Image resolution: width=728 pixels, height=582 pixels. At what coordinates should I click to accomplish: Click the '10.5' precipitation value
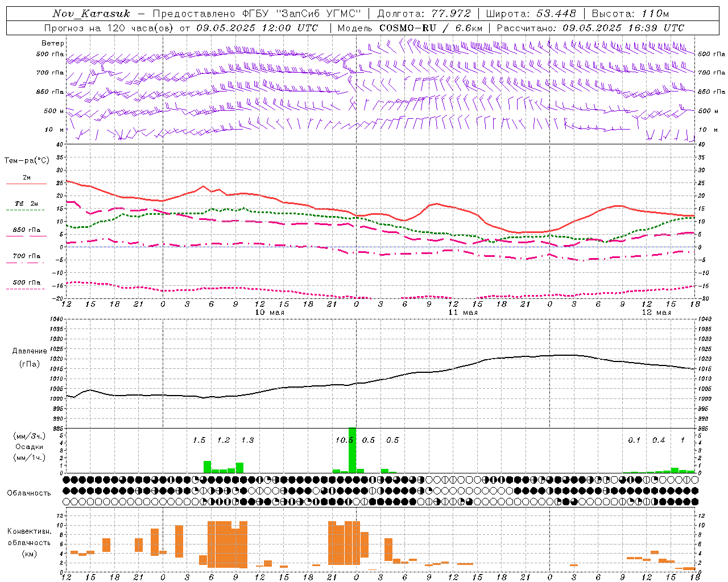pyautogui.click(x=344, y=440)
